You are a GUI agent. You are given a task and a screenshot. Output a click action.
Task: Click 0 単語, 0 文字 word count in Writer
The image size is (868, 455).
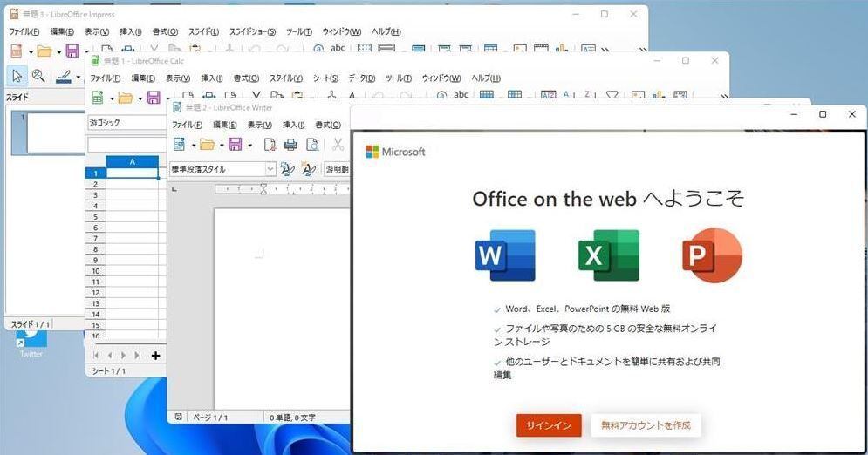292,418
